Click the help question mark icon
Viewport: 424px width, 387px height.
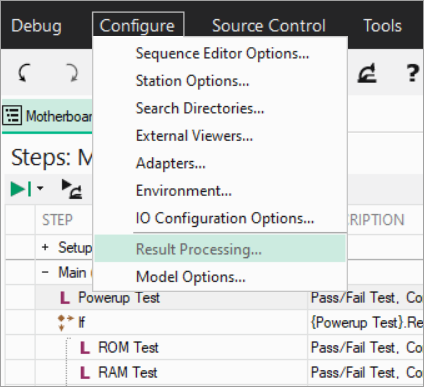(x=412, y=73)
